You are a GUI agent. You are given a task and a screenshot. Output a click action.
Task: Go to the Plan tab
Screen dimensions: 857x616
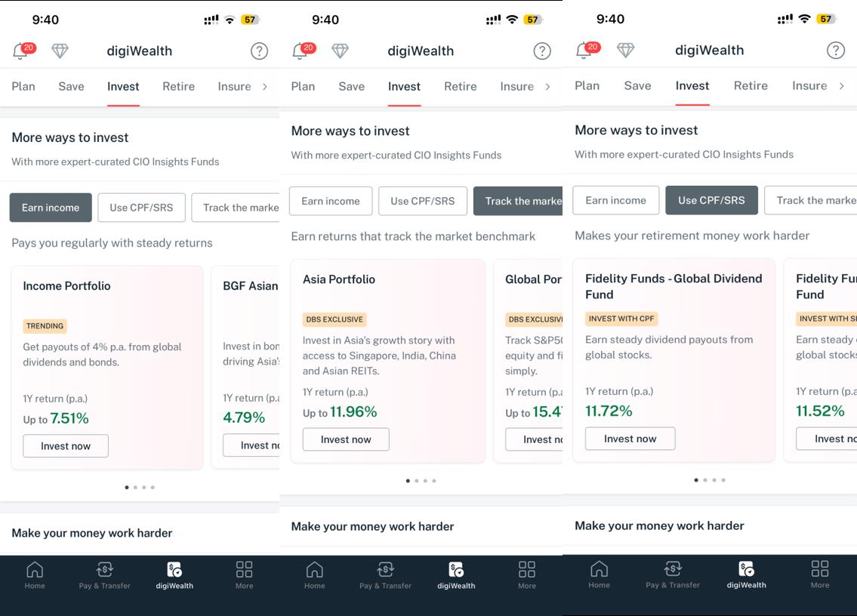[22, 87]
